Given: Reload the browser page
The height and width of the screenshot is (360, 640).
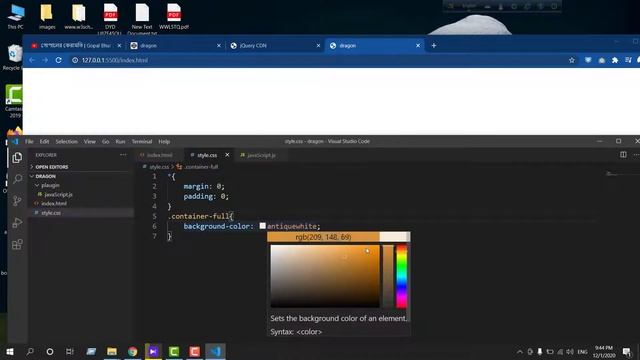Looking at the screenshot, I should pos(58,60).
